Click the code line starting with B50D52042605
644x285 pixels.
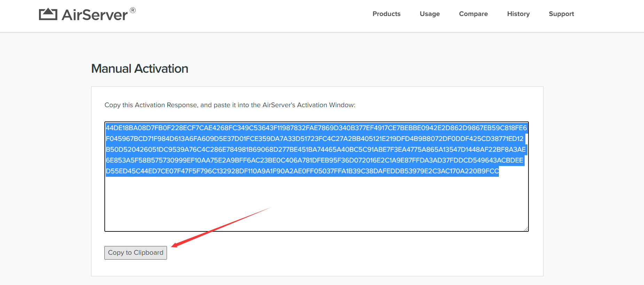coord(316,150)
